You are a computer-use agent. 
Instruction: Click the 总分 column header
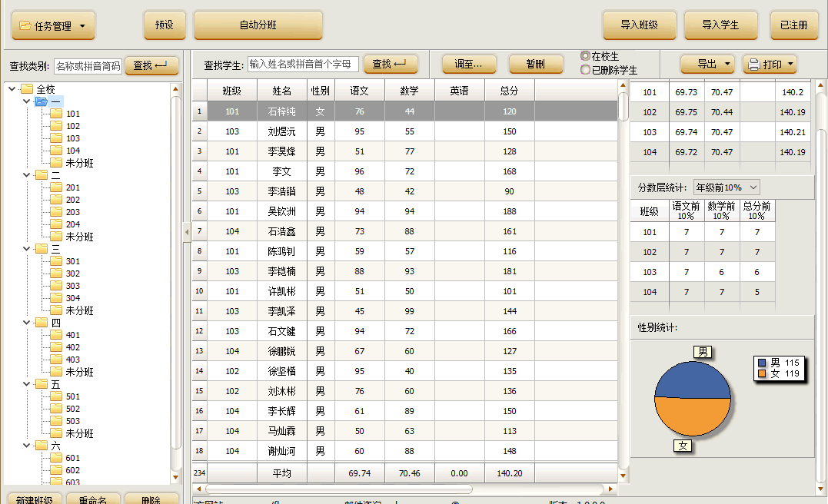(x=509, y=91)
